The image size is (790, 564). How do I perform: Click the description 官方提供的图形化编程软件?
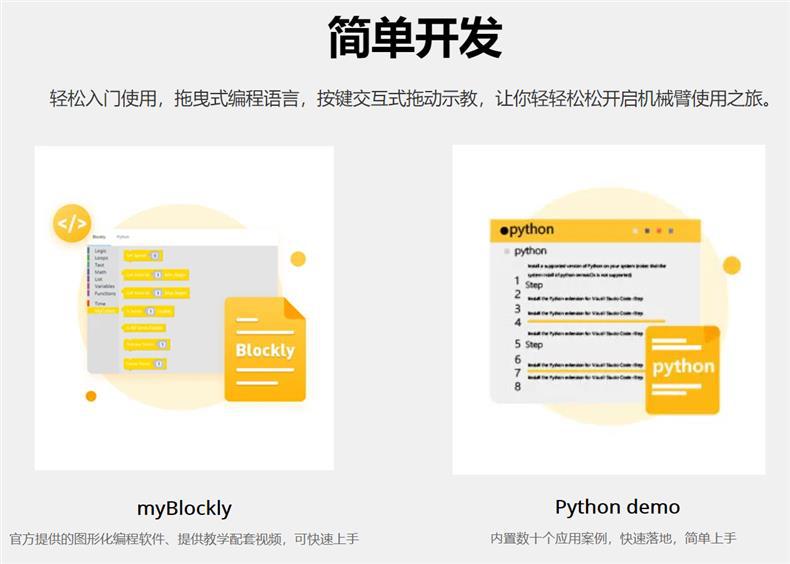pyautogui.click(x=184, y=539)
